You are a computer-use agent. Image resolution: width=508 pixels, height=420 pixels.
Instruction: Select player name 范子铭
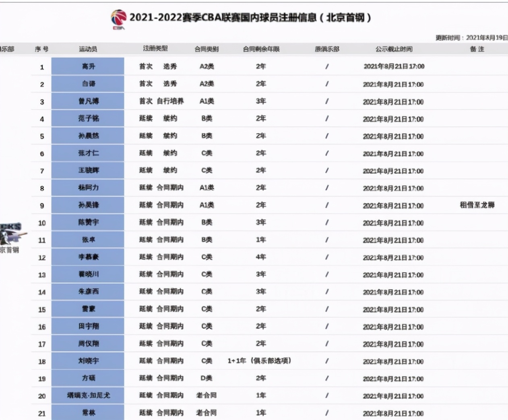tap(88, 118)
